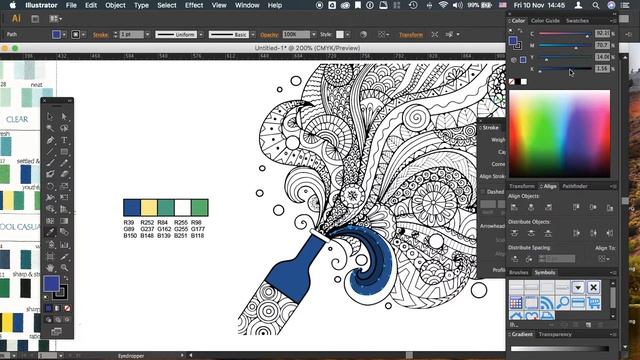Select the Rectangle tool
Screen dimensions: 640x360
(x=64, y=151)
